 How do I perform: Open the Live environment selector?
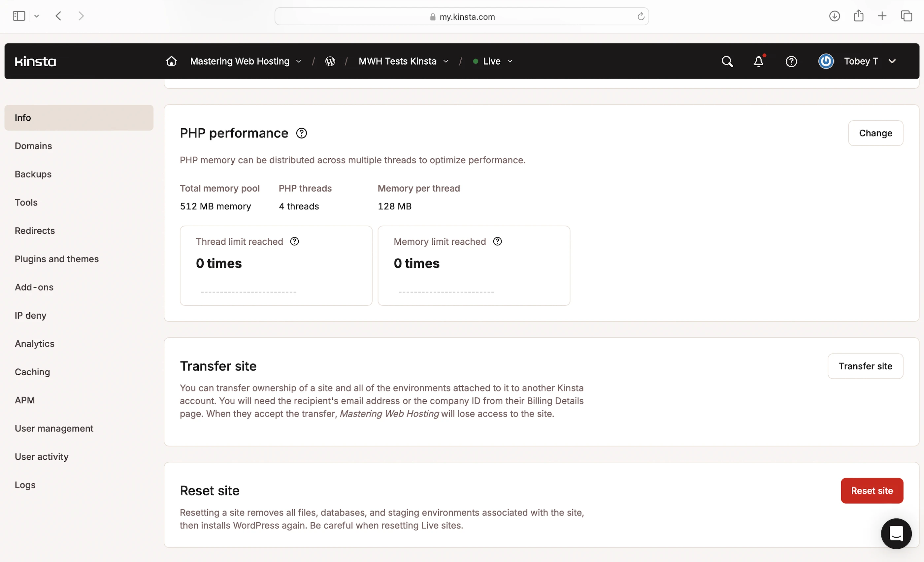(492, 61)
